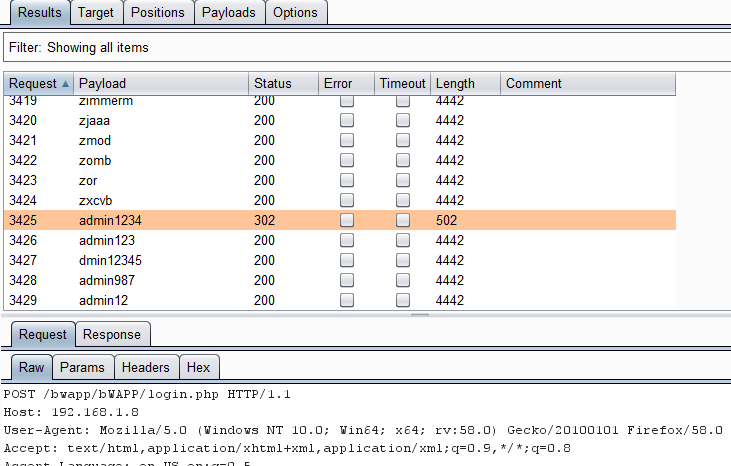Click the POST /bwapp/bWAPP/login.php request line
Screen dimensions: 731x466
[x=147, y=394]
